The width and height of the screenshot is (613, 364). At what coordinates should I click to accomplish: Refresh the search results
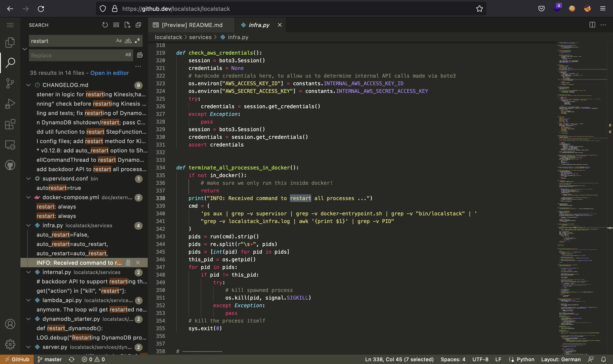tap(105, 25)
